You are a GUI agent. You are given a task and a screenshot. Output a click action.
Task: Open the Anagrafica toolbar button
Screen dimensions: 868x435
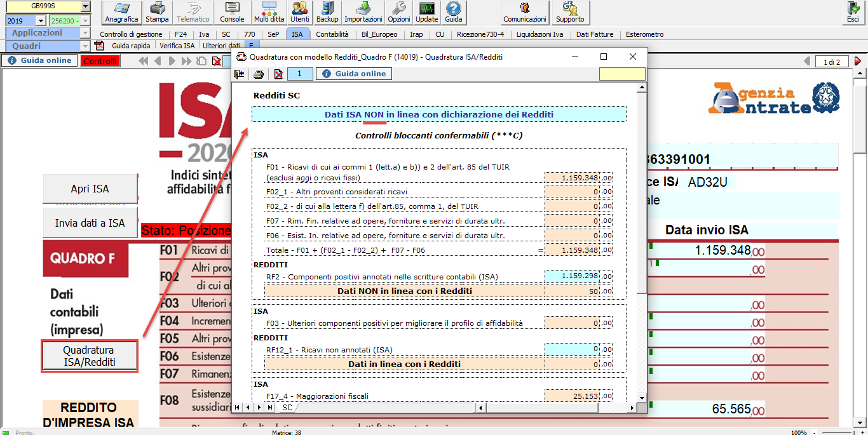[122, 12]
